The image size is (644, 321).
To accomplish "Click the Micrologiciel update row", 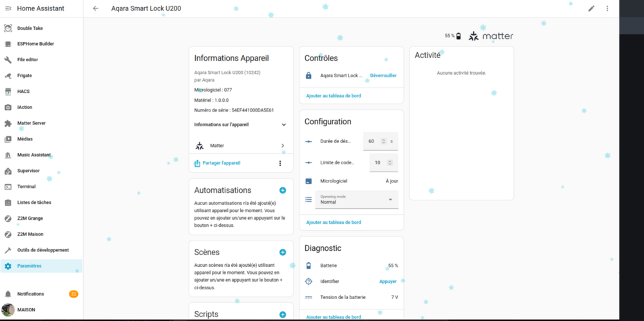I will pos(352,181).
